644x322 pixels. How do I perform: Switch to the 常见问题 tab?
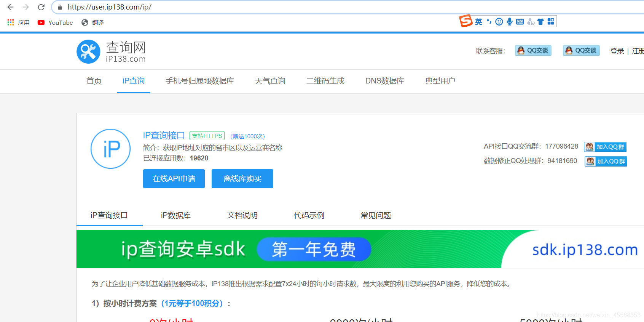tap(376, 215)
